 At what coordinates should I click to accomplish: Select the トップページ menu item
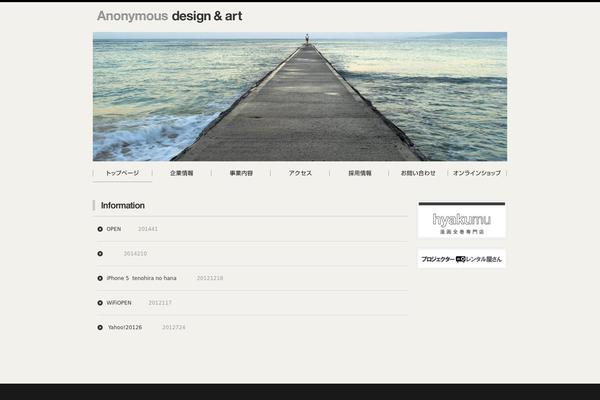click(x=122, y=173)
